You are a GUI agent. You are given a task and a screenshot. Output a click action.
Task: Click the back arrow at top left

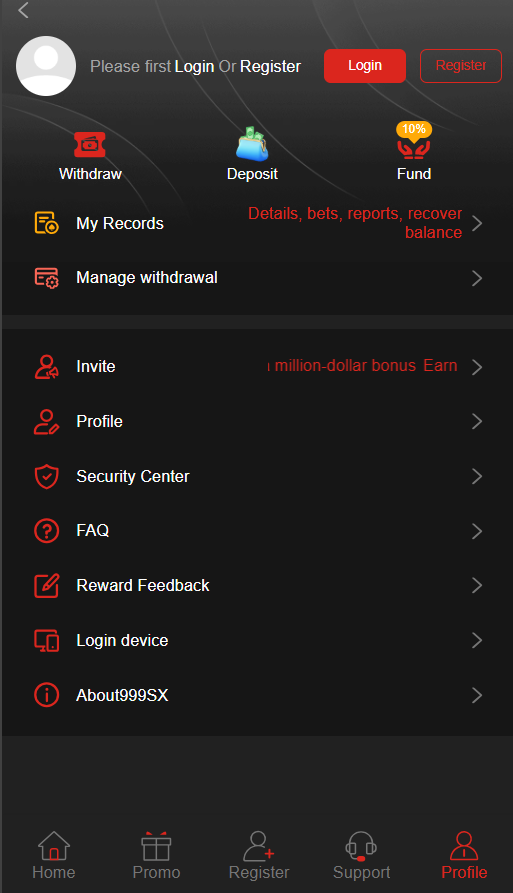pyautogui.click(x=23, y=10)
